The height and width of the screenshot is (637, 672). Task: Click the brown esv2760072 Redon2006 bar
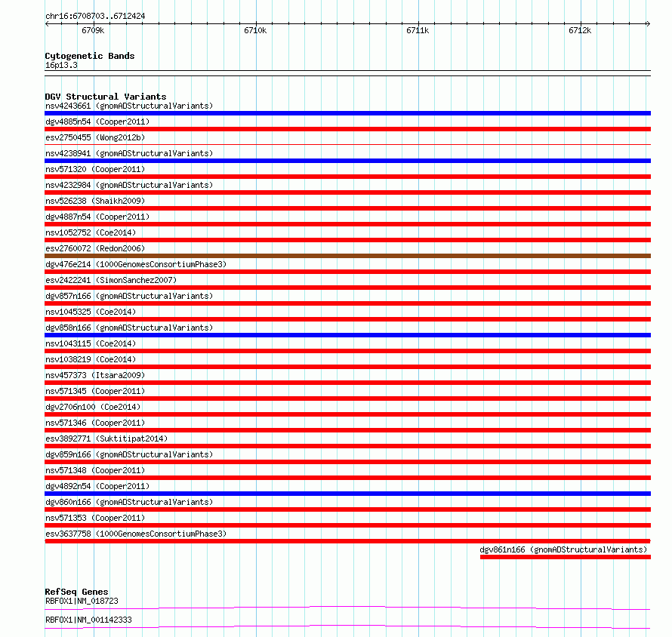347,256
